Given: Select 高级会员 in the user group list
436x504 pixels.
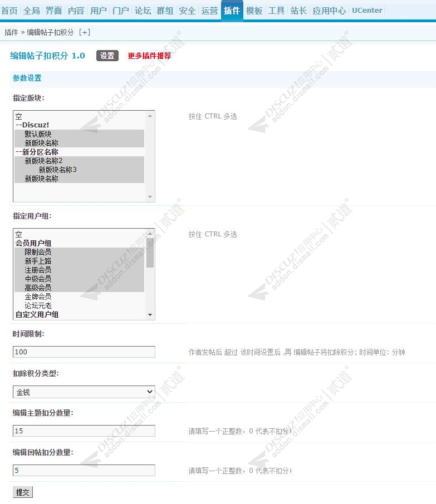Looking at the screenshot, I should pos(79,288).
